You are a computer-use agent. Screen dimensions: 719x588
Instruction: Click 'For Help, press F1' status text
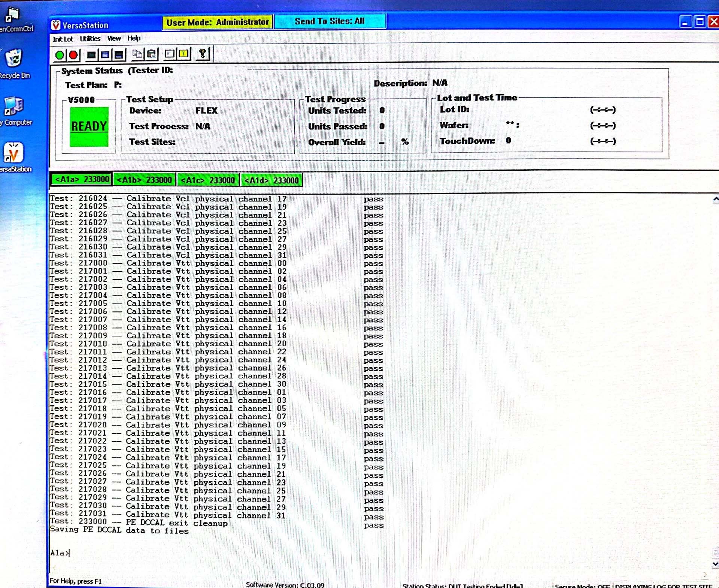point(75,581)
